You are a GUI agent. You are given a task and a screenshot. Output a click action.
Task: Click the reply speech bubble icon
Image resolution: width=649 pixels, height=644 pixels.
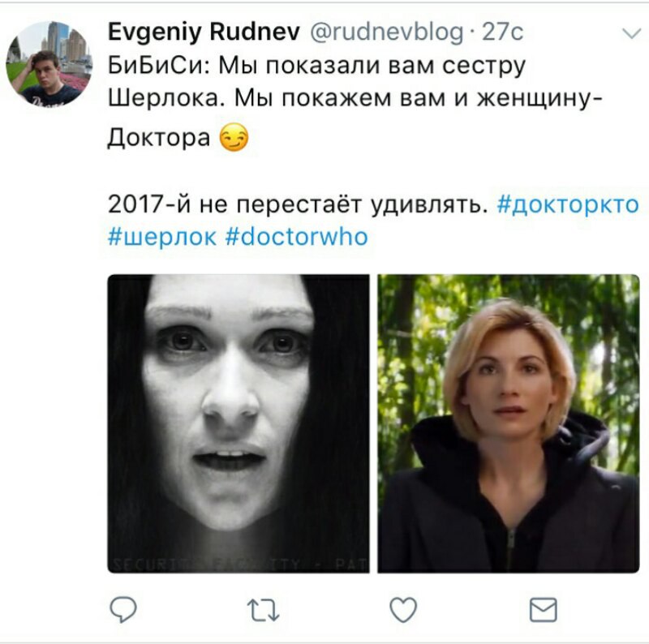[123, 610]
